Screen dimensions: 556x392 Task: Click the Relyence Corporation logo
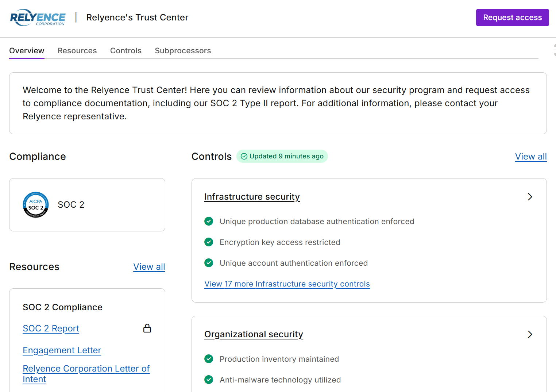point(38,18)
